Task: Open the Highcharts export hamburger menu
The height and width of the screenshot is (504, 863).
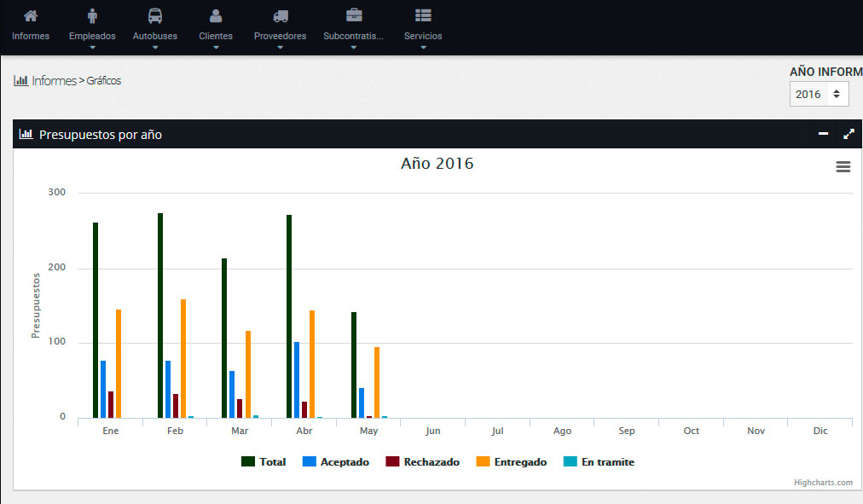Action: (843, 166)
